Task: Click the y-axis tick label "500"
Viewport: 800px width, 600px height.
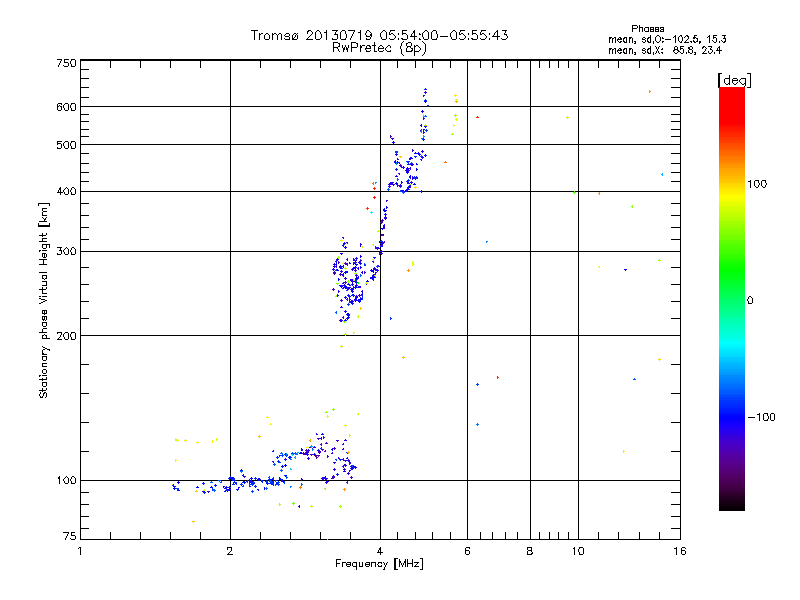Action: (x=66, y=145)
